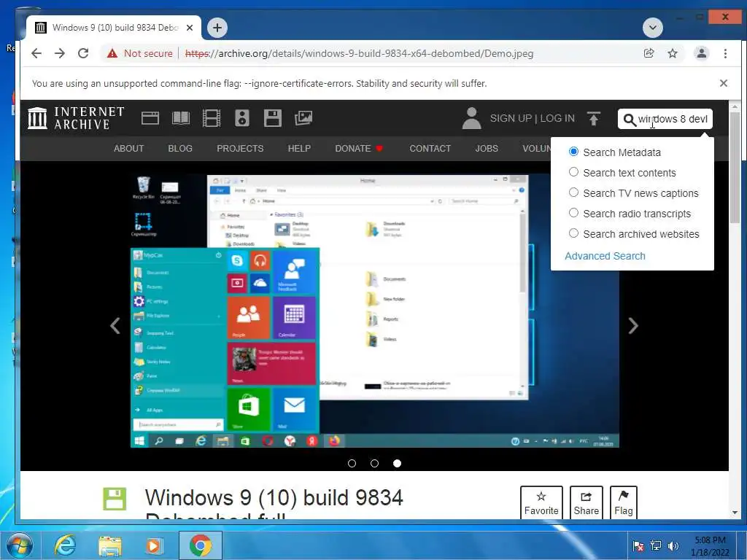Open the CONTACT menu item
Viewport: 747px width, 560px height.
(x=430, y=149)
